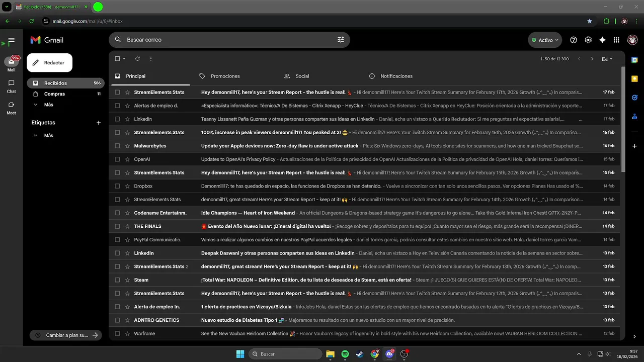
Task: Open Discord from the taskbar
Action: [389, 354]
